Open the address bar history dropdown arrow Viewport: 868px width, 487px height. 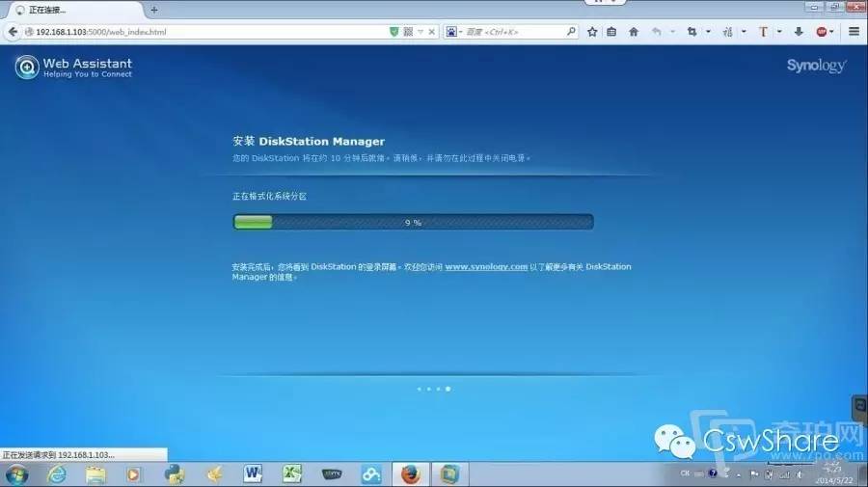pos(420,32)
